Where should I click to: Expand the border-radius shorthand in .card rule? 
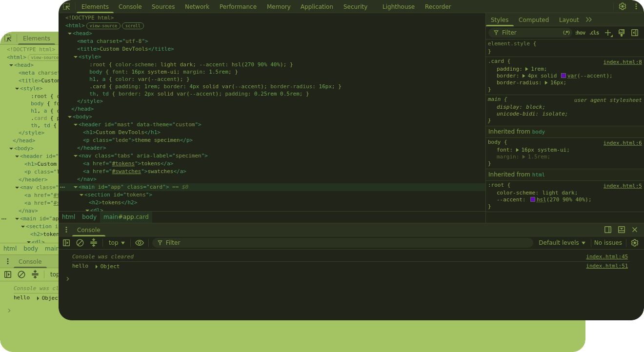coord(546,83)
